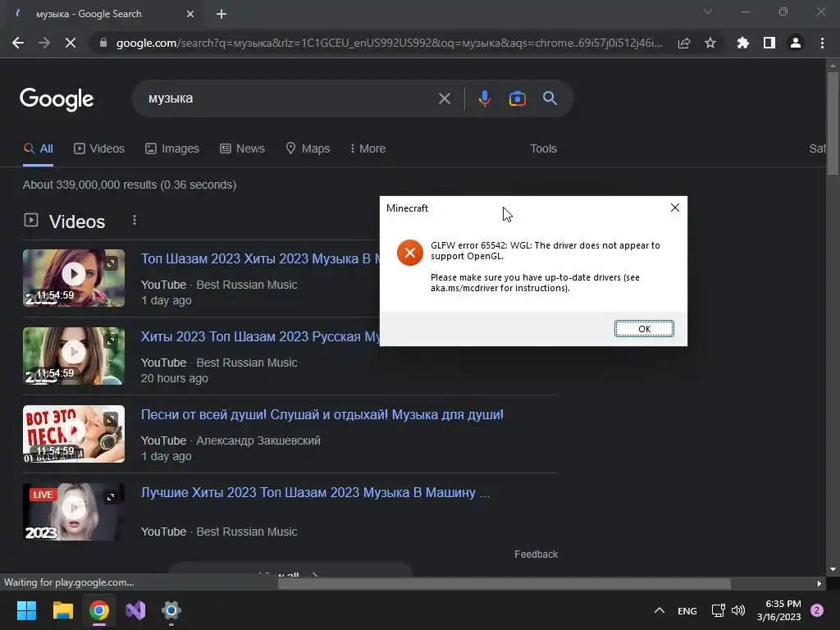Click the Feedback link
This screenshot has width=840, height=630.
(536, 555)
